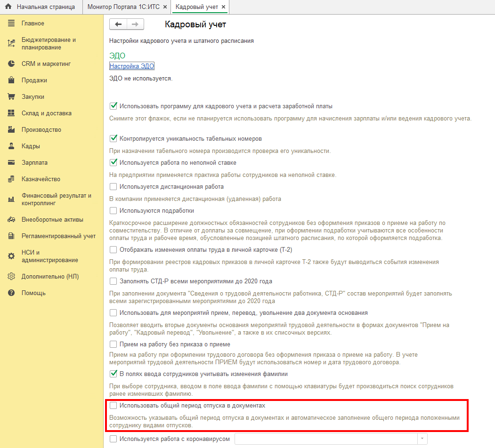Screen dimensions: 495x448
Task: Check Заполнять СТД-Р всеми мероприятиями до 2020
Action: 114,281
